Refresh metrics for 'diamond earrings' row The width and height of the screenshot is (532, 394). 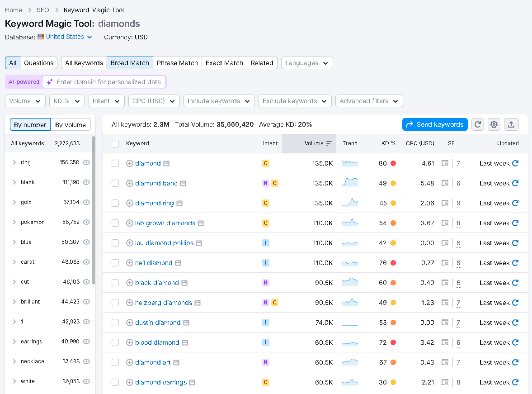(515, 382)
